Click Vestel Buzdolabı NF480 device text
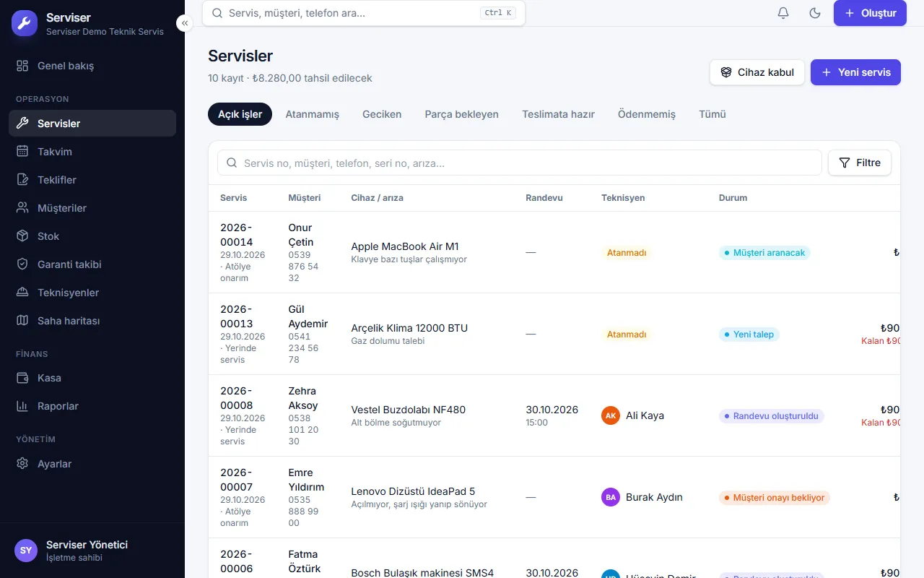This screenshot has width=924, height=578. (x=409, y=410)
